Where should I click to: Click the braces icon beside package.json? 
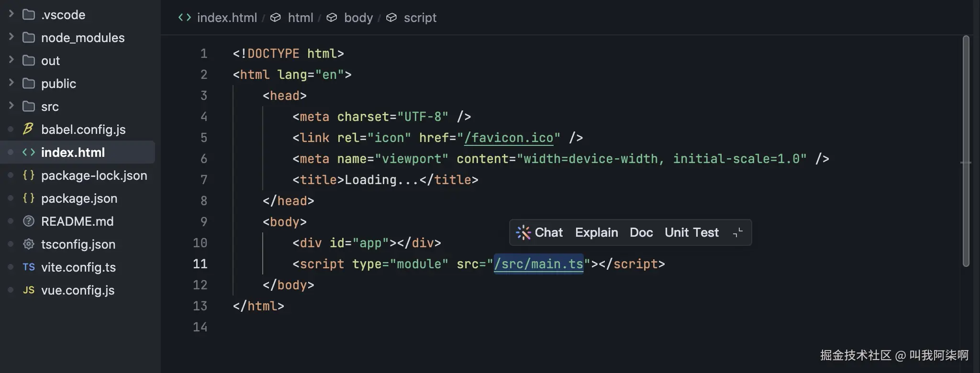29,198
